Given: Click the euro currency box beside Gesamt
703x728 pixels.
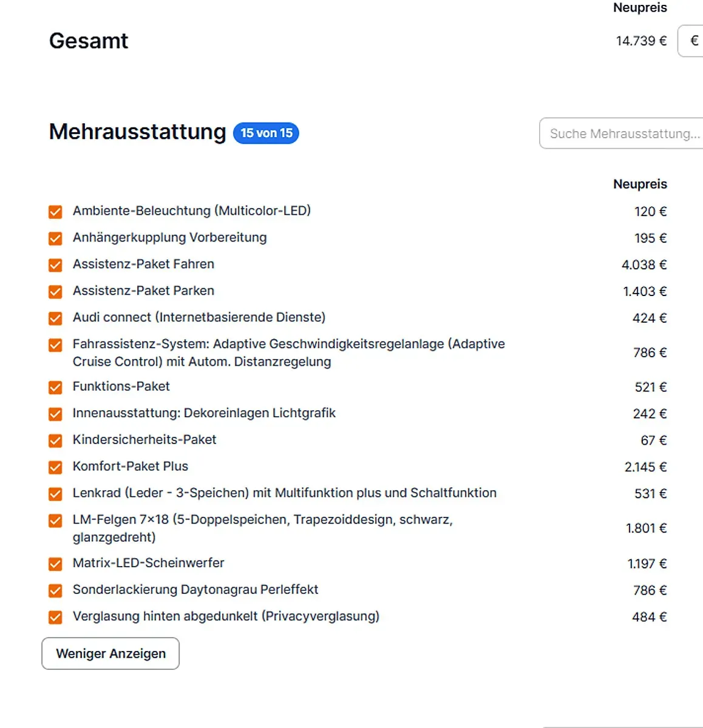Looking at the screenshot, I should point(691,41).
